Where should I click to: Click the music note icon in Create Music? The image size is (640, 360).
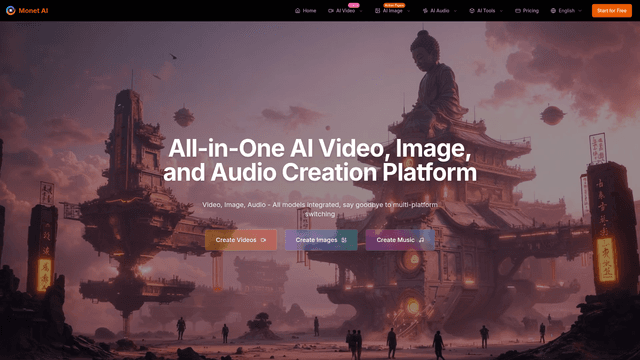[422, 240]
